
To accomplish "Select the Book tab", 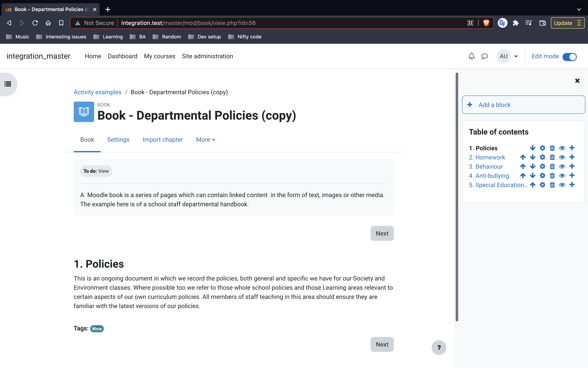I will [87, 140].
